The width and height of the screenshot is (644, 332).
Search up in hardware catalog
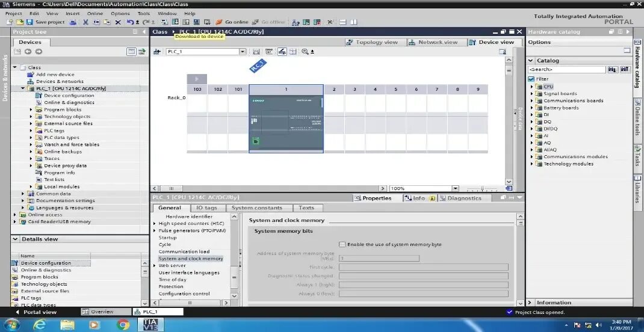point(625,70)
